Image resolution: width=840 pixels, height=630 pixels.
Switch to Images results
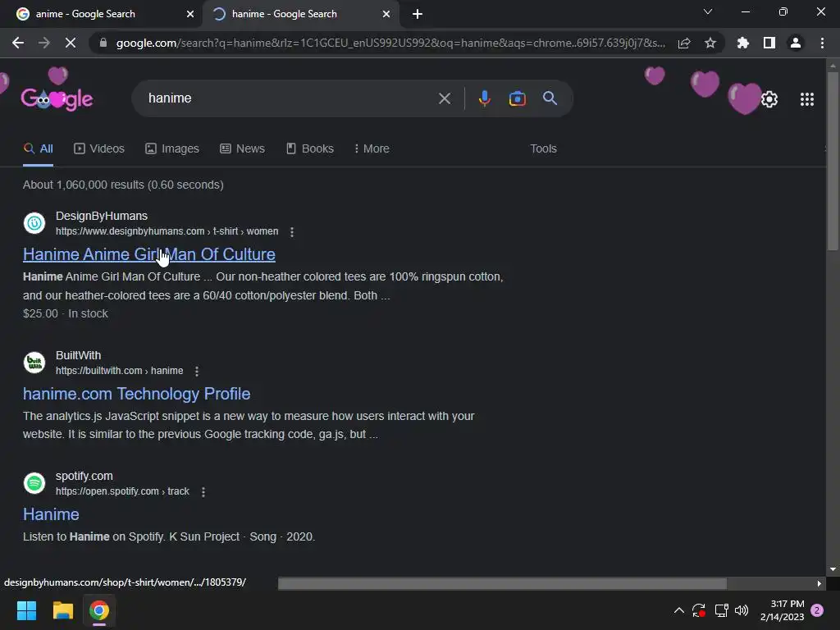[172, 149]
